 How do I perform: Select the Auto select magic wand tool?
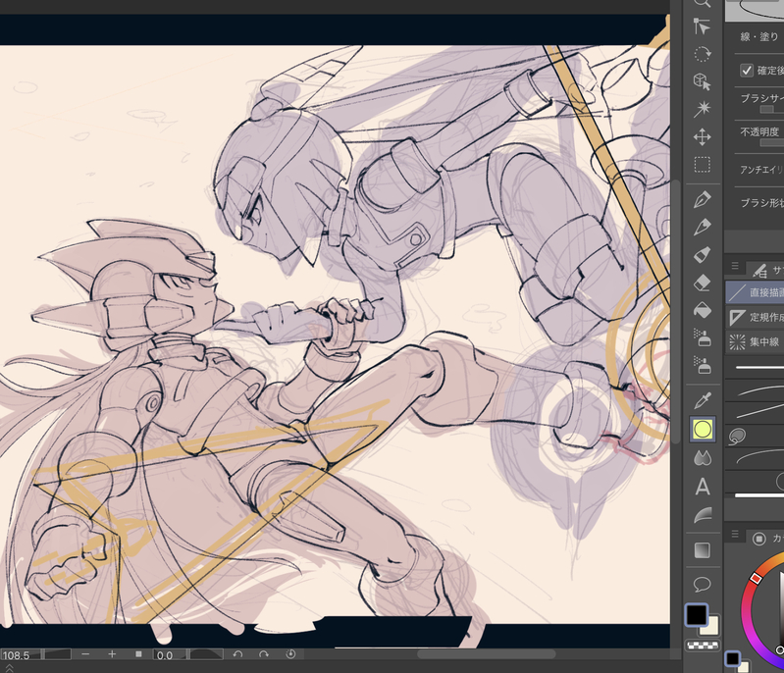pos(702,109)
